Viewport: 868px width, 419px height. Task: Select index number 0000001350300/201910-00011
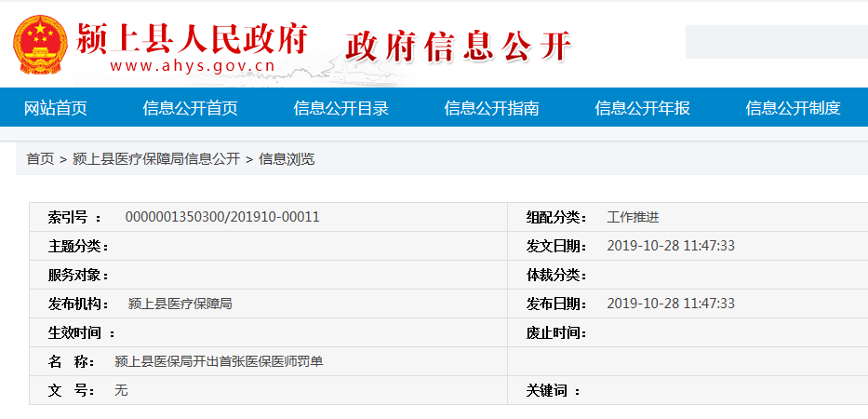pos(222,217)
